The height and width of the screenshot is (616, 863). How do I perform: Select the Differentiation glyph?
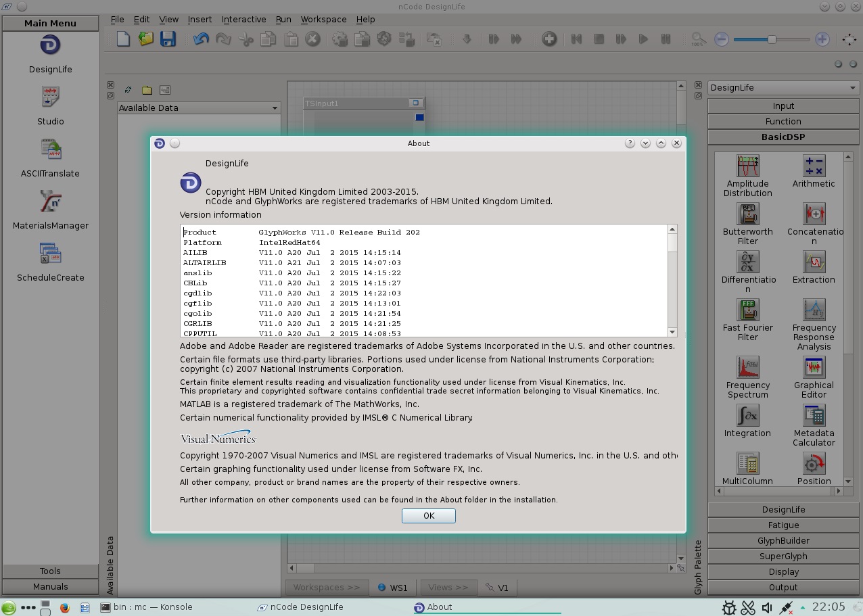[747, 272]
